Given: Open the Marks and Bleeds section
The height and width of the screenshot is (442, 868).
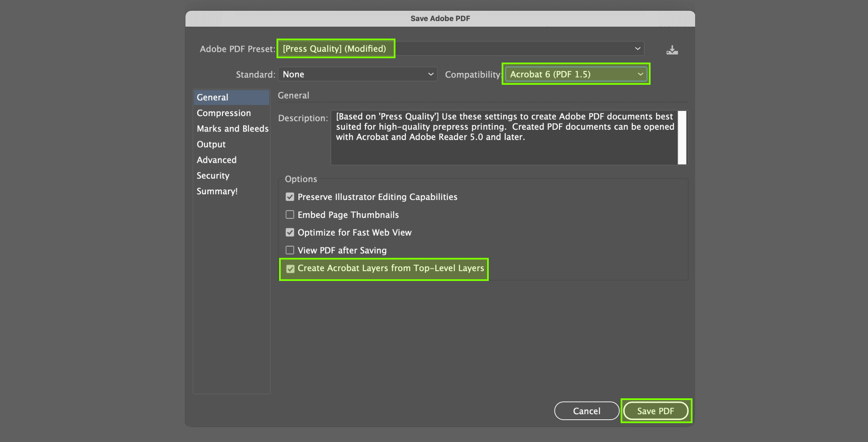Looking at the screenshot, I should [x=231, y=128].
